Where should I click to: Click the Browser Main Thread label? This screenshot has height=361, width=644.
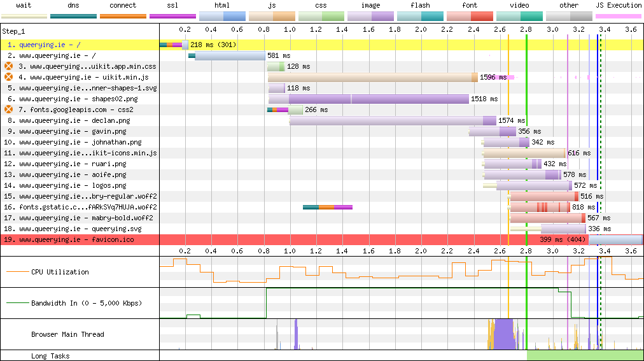(67, 334)
